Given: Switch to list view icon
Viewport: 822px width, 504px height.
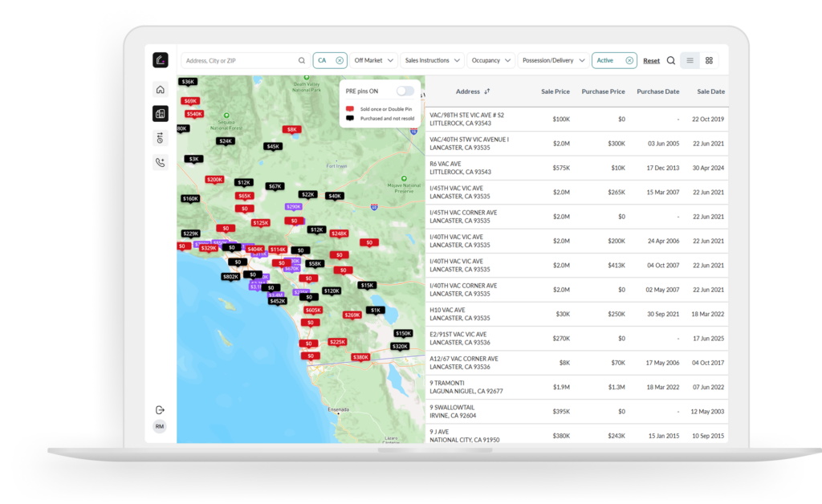Looking at the screenshot, I should [690, 61].
